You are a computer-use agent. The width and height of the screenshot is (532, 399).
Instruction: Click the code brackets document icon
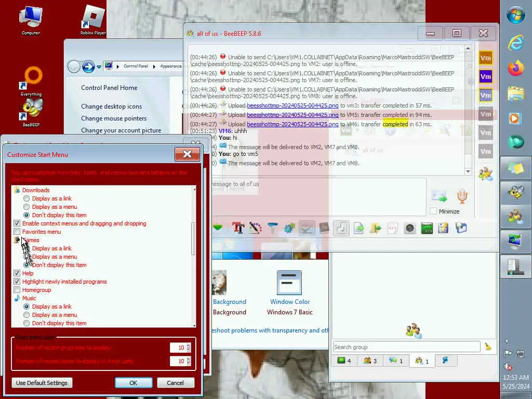[393, 228]
